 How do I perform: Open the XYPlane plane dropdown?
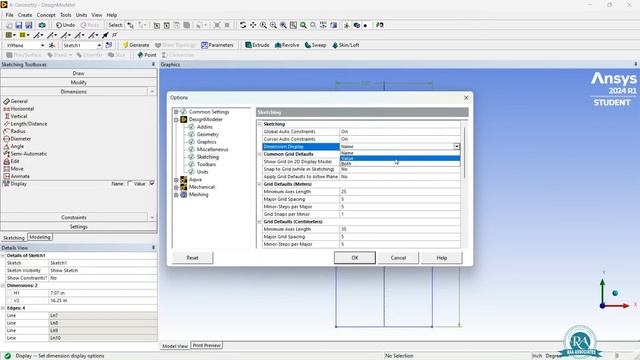[42, 45]
